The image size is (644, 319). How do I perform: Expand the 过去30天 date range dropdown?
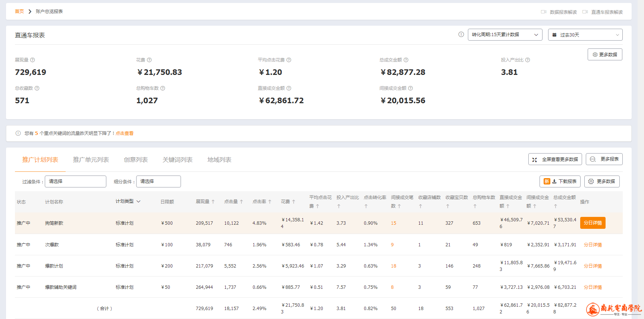click(585, 35)
